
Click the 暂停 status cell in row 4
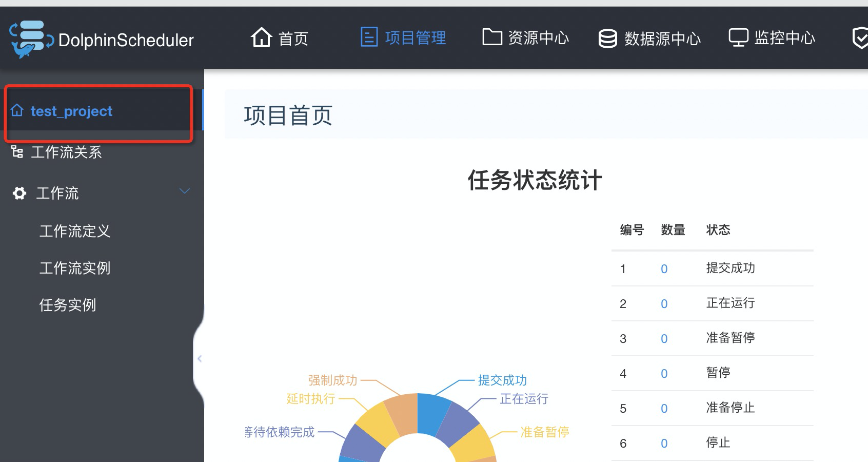click(718, 373)
